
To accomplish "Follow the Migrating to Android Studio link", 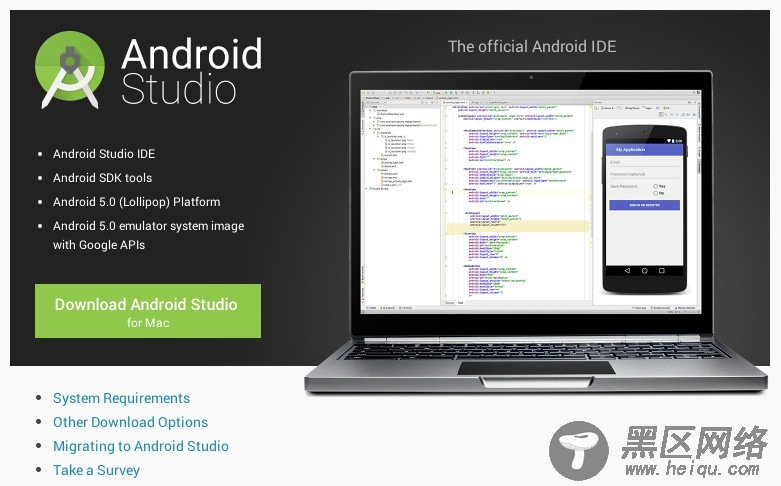I will (x=141, y=446).
